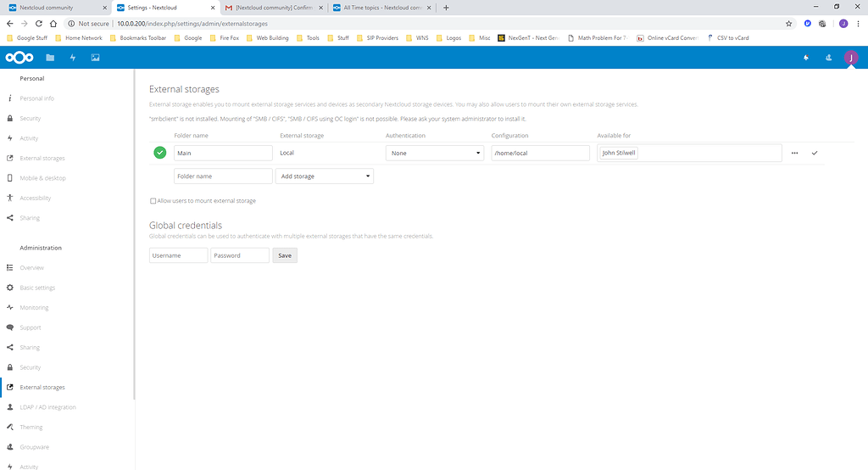Open the Authentication dropdown set to None
Viewport: 868px width, 470px height.
[435, 153]
